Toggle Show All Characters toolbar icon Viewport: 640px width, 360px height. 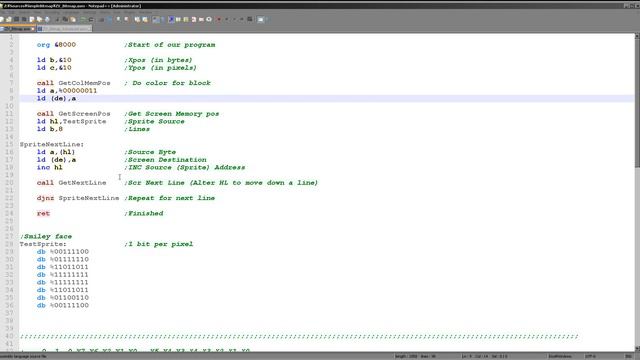point(163,19)
